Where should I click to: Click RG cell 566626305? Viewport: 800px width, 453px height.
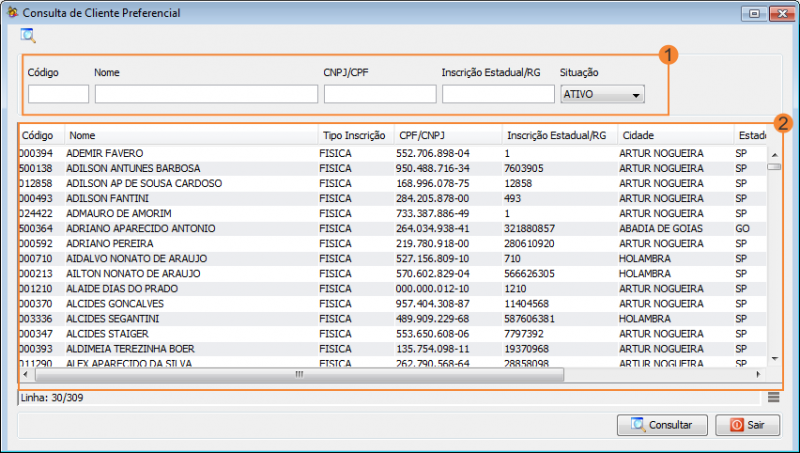click(x=530, y=273)
